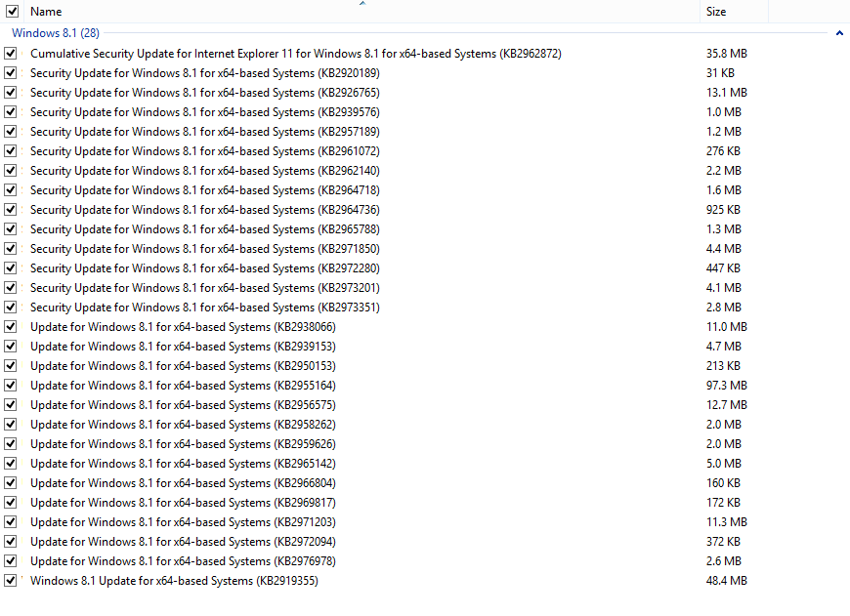Viewport: 850px width, 616px height.
Task: Uncheck the box next to KB2938066
Action: [11, 327]
